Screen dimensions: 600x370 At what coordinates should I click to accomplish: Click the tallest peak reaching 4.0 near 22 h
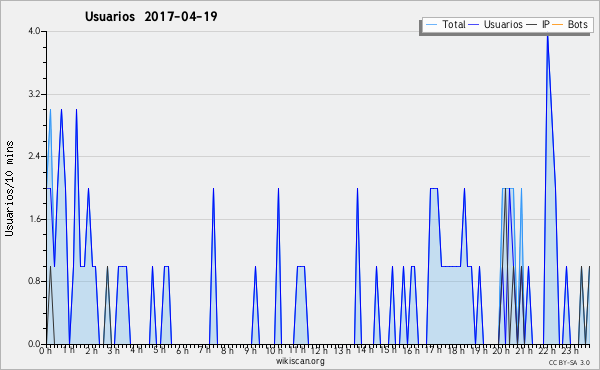tap(548, 36)
